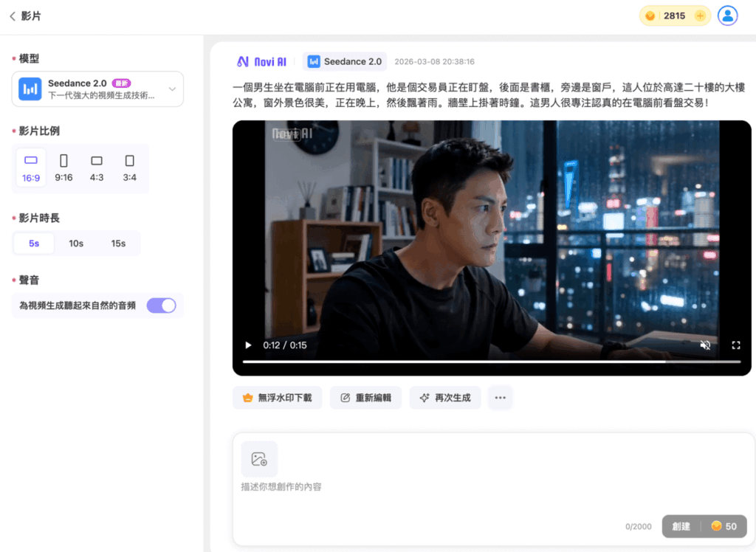The image size is (756, 552).
Task: Unmute the video with the speaker icon
Action: click(x=705, y=345)
